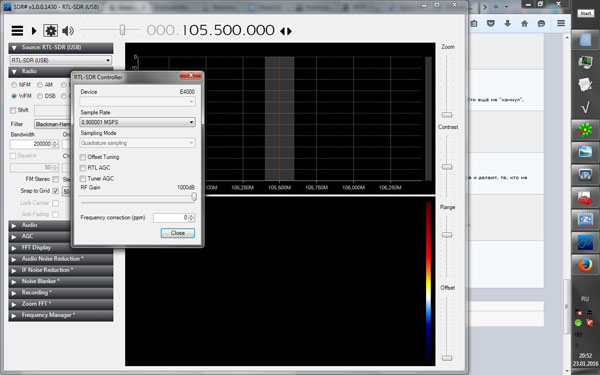Viewport: 600px width, 375px height.
Task: Toggle the Snap to Grid checkbox
Action: coord(56,191)
